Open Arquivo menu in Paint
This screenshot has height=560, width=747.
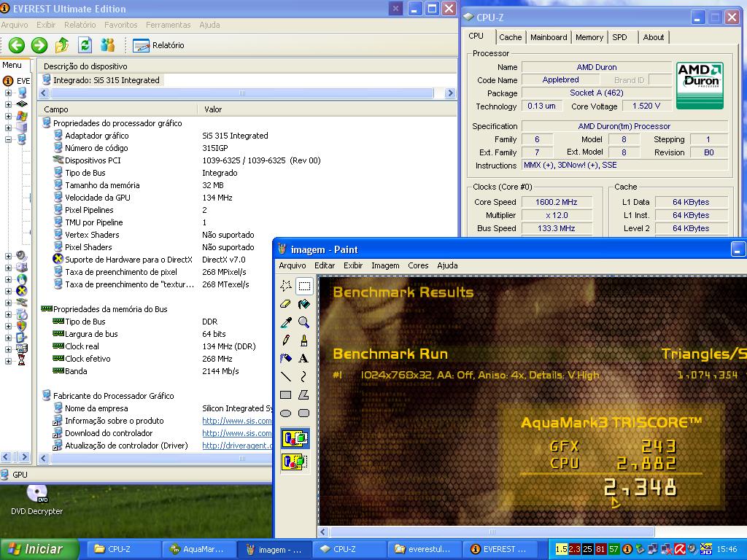[292, 265]
